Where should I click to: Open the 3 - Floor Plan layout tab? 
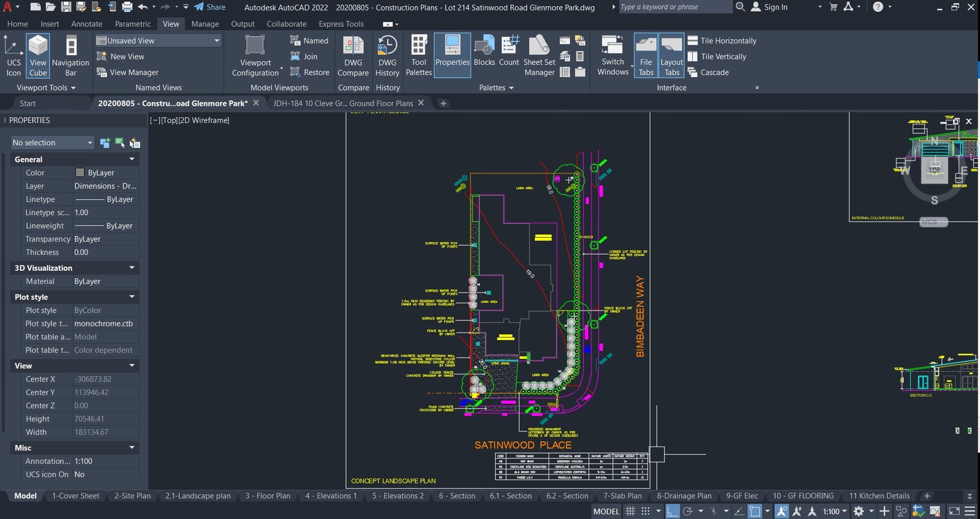(x=268, y=496)
